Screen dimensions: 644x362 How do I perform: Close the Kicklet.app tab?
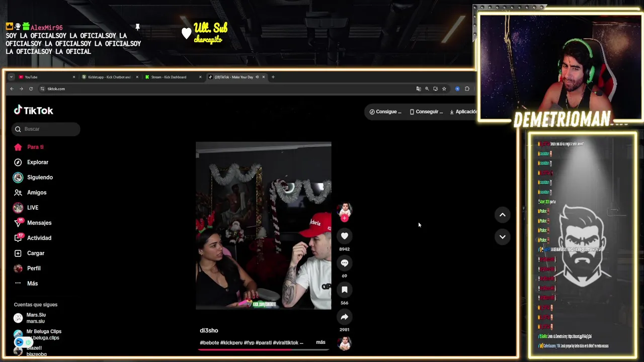pos(137,77)
